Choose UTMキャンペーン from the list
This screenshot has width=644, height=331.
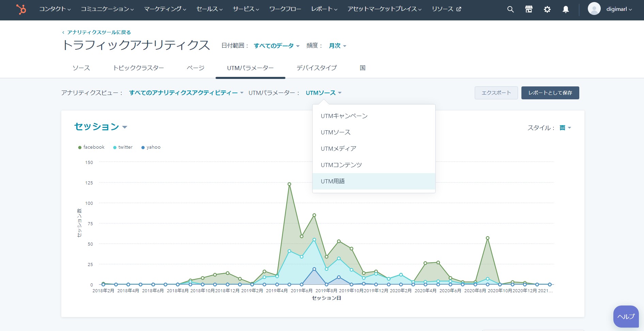pyautogui.click(x=374, y=116)
